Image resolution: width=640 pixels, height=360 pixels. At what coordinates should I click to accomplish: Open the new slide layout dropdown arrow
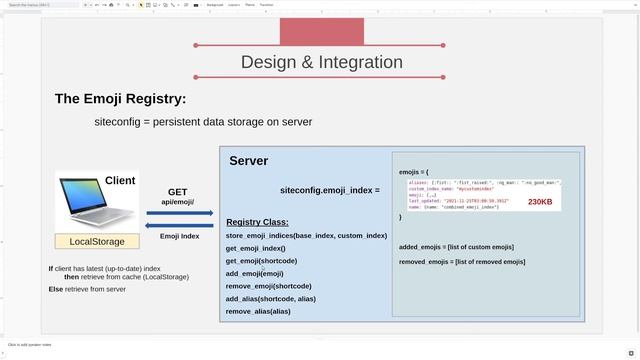pyautogui.click(x=91, y=5)
